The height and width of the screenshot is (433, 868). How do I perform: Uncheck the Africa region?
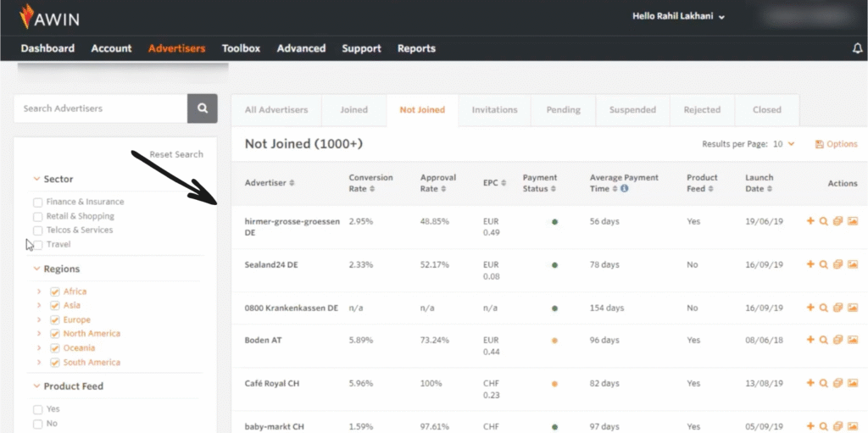(55, 291)
